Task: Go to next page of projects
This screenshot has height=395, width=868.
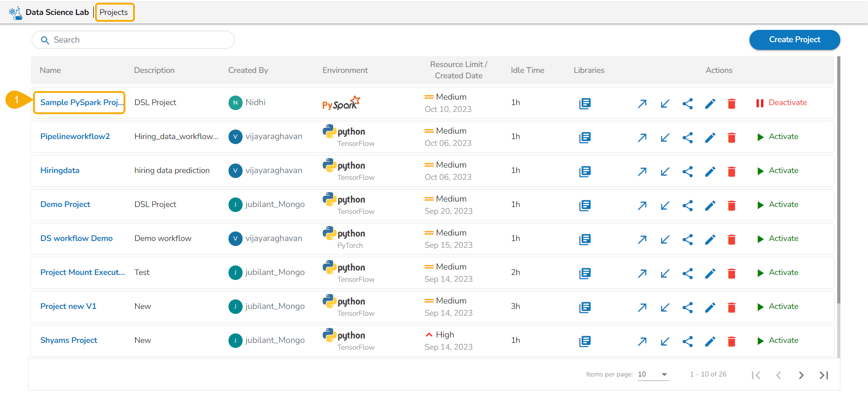Action: tap(801, 375)
